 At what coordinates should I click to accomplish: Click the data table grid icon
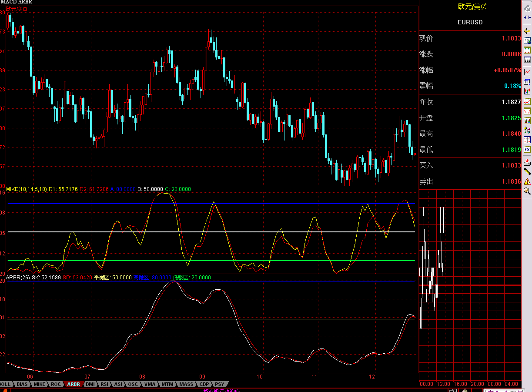(x=527, y=60)
